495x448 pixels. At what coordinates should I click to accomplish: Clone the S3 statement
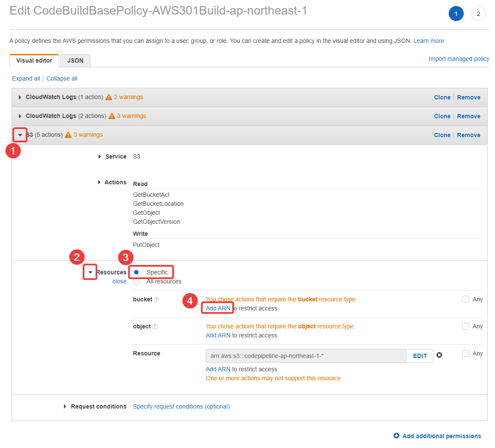[x=442, y=135]
